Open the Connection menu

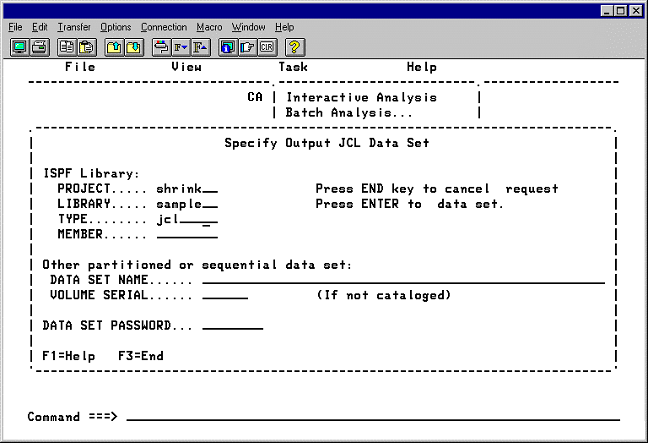click(x=163, y=27)
